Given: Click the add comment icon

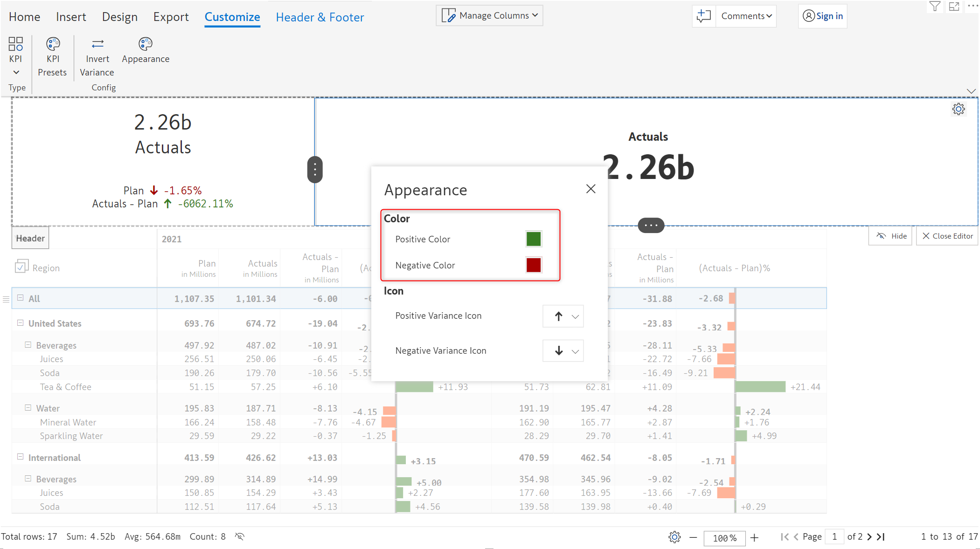Looking at the screenshot, I should point(703,16).
